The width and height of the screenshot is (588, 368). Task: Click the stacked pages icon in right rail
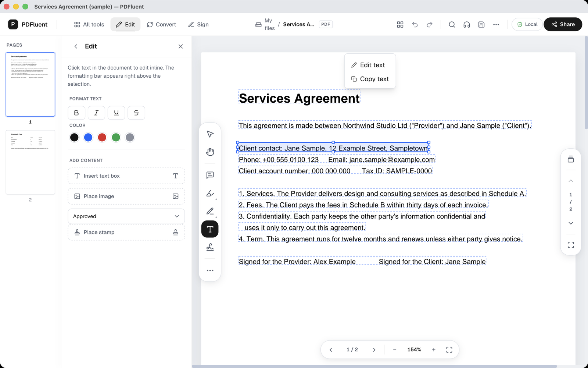571,159
